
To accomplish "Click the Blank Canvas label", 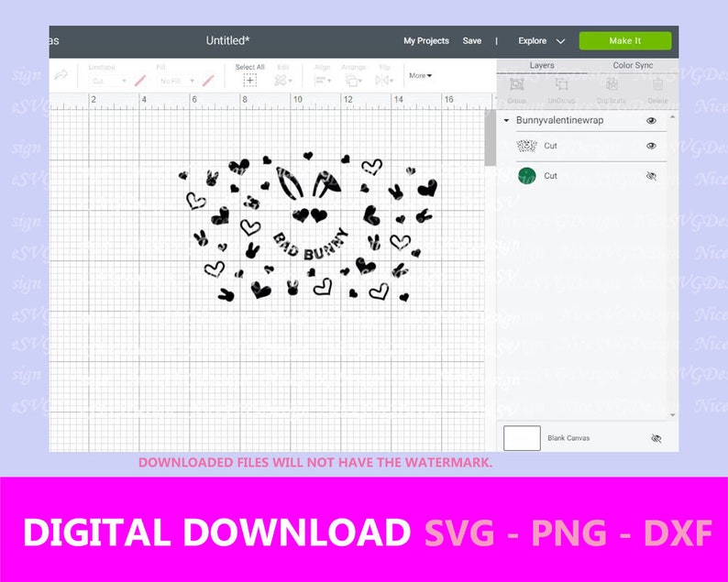I will point(568,438).
